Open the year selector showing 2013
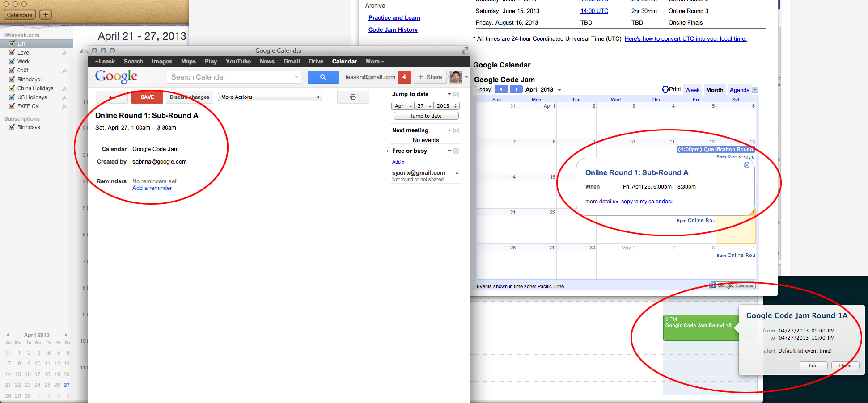The image size is (868, 403). pyautogui.click(x=446, y=106)
